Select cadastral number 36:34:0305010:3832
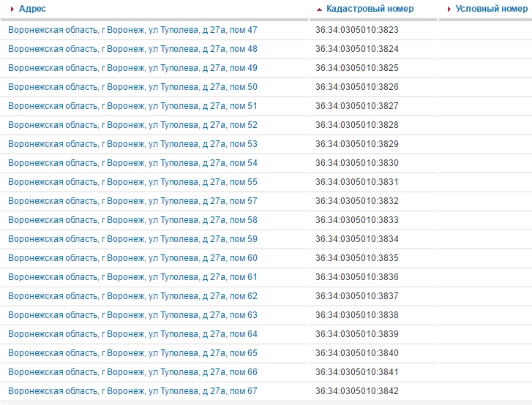Viewport: 532px width, 405px height. [x=357, y=200]
